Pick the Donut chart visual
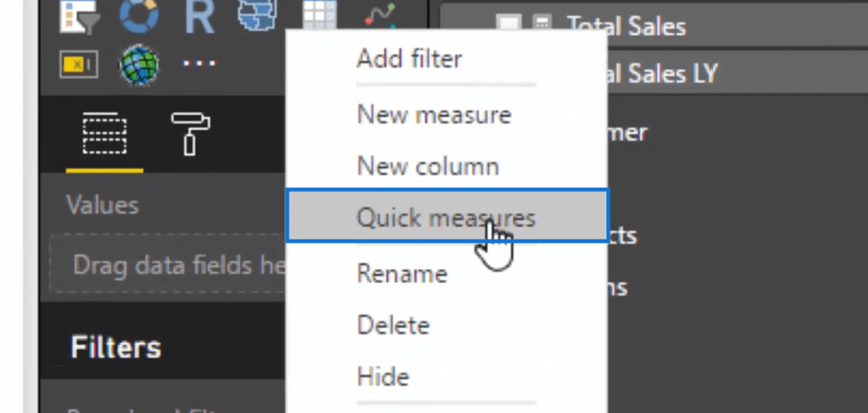868x413 pixels. click(139, 15)
